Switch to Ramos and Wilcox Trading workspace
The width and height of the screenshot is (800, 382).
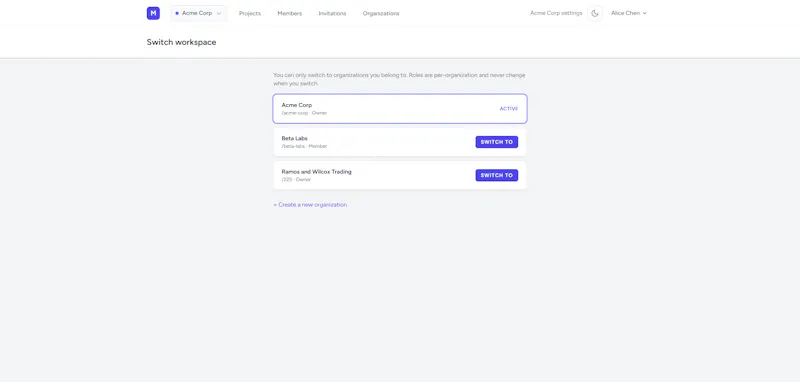(496, 175)
